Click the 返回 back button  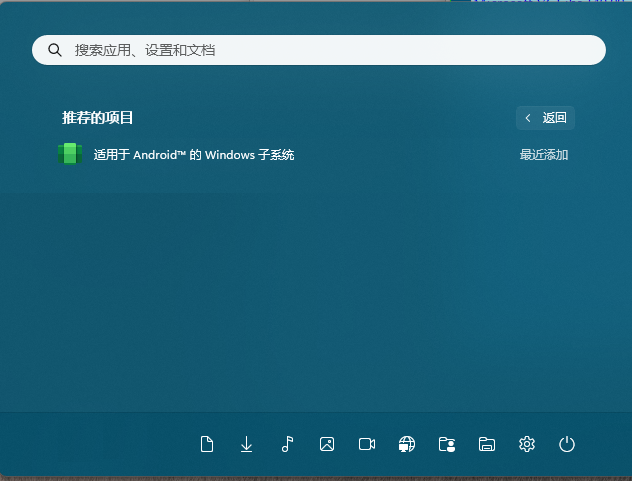545,118
